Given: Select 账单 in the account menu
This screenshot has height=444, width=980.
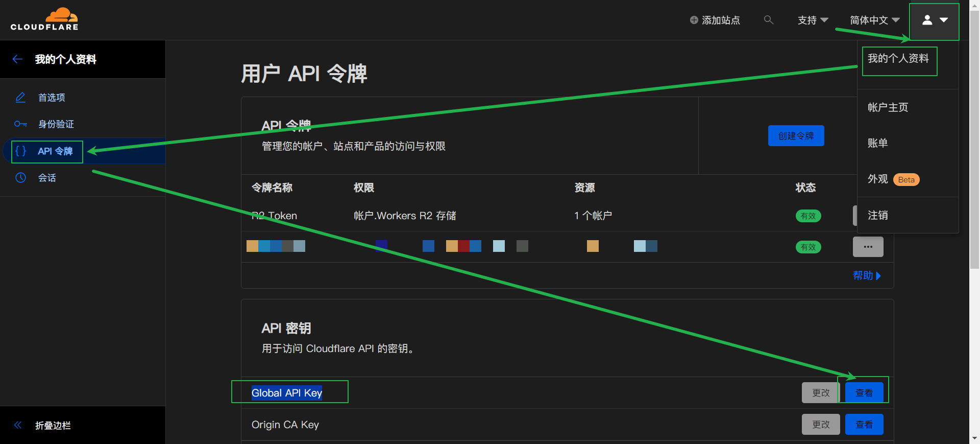Looking at the screenshot, I should (x=877, y=143).
